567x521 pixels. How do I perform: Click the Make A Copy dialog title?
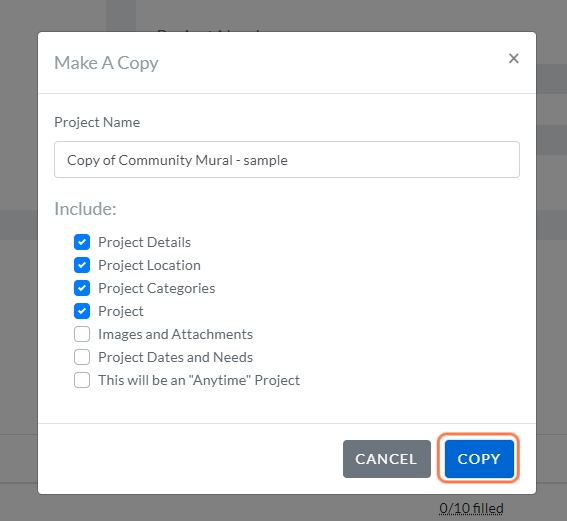106,63
